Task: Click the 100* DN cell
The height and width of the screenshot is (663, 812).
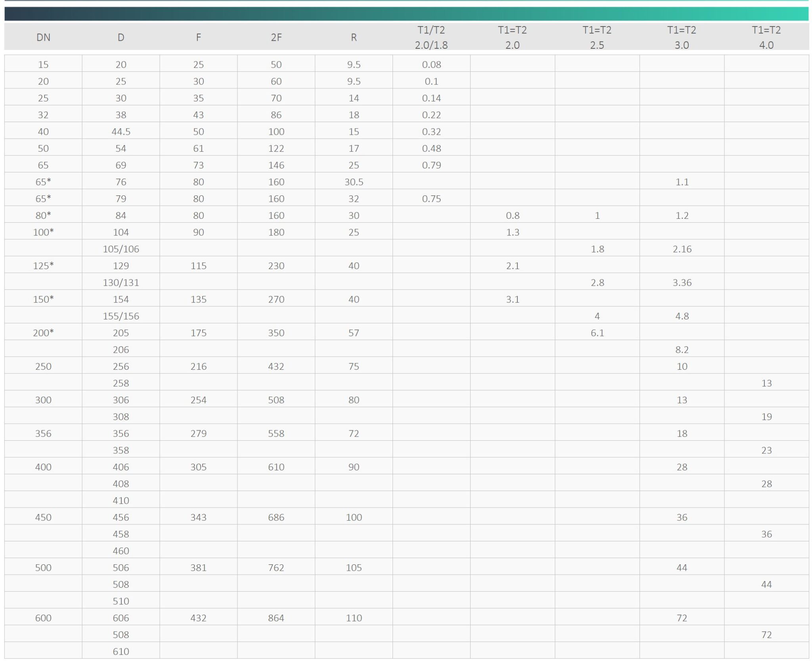Action: [43, 232]
